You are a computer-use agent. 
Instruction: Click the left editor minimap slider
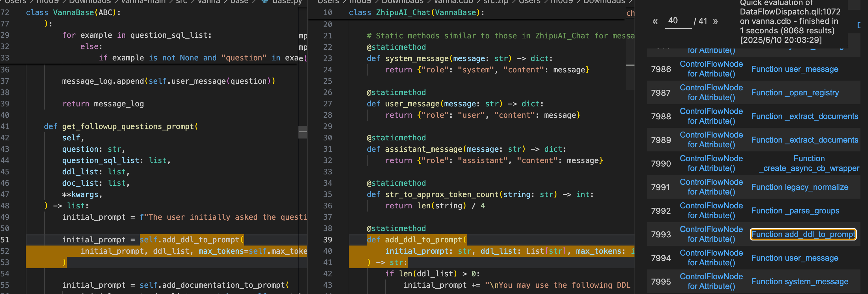[302, 132]
